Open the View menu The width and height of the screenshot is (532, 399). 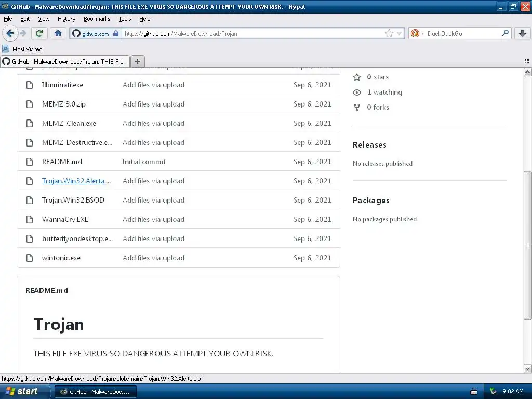tap(44, 19)
